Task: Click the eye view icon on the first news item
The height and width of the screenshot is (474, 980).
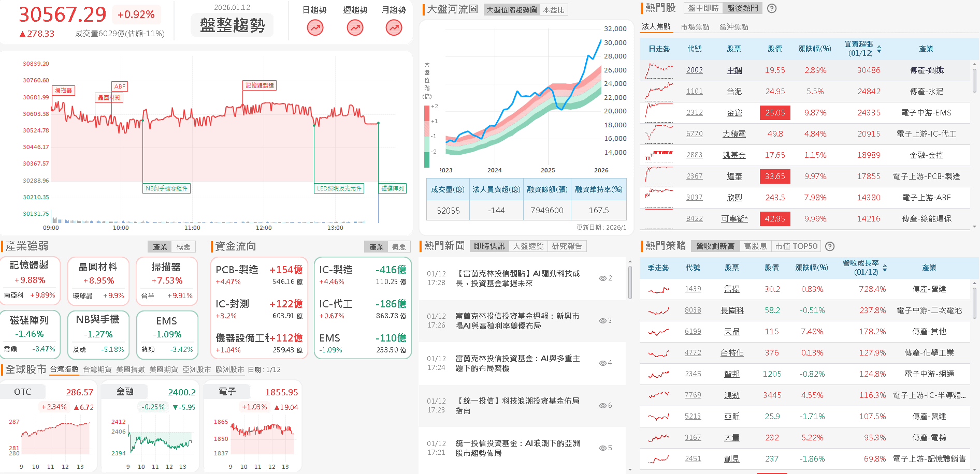Action: pyautogui.click(x=603, y=278)
